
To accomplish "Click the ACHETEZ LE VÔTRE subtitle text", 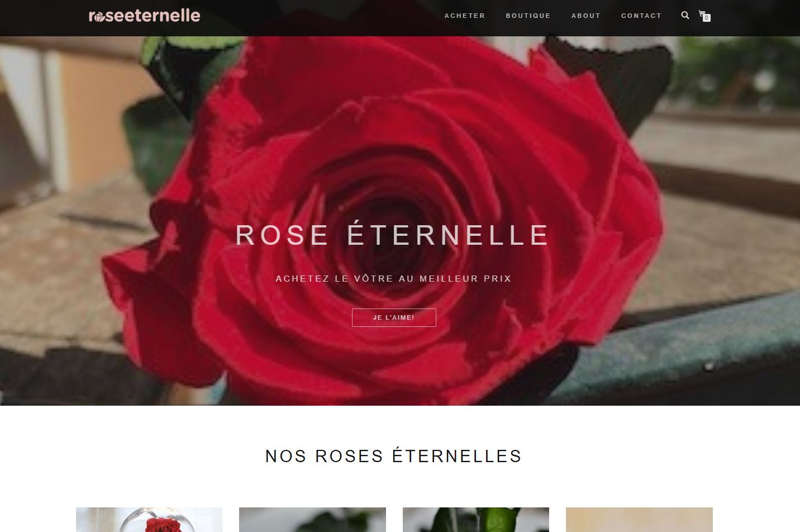I will coord(394,278).
